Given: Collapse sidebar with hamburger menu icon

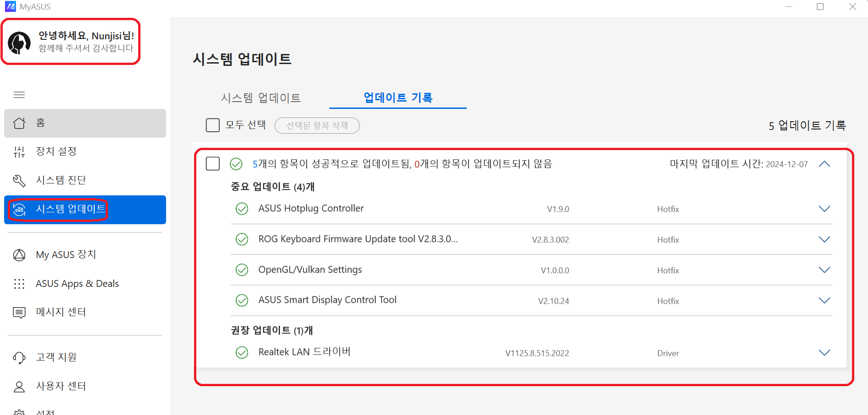Looking at the screenshot, I should tap(19, 95).
